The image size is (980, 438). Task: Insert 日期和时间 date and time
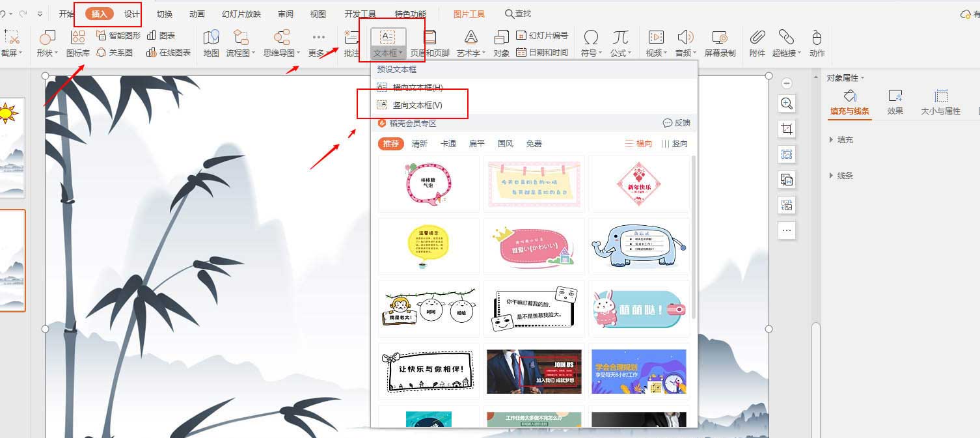pyautogui.click(x=542, y=53)
